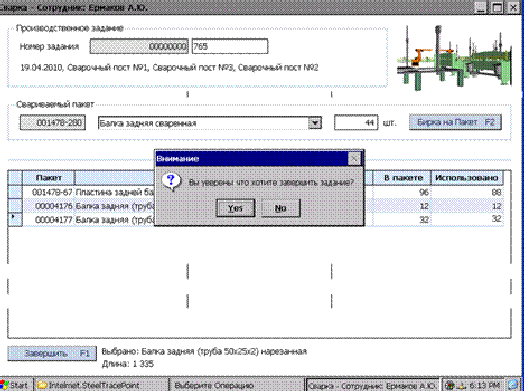Click the Internet Explorer taskbar icon
This screenshot has width=524, height=391.
coord(514,385)
